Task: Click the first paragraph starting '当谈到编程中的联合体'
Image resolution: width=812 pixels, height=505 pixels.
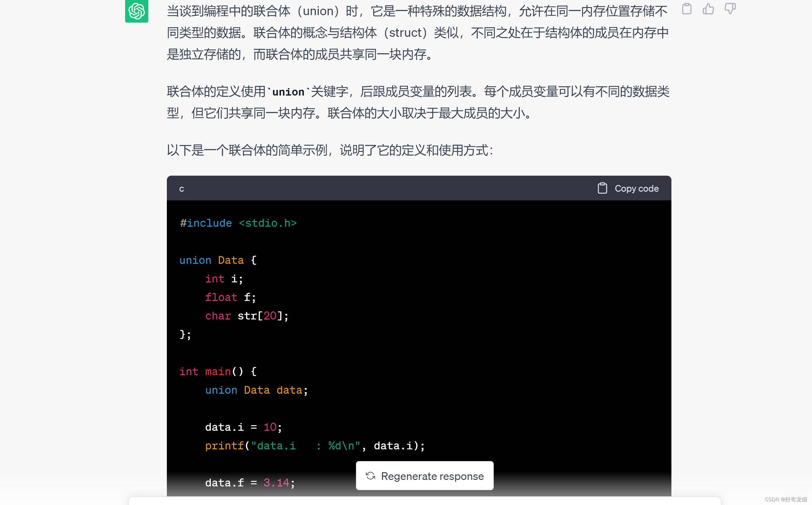Action: 418,33
